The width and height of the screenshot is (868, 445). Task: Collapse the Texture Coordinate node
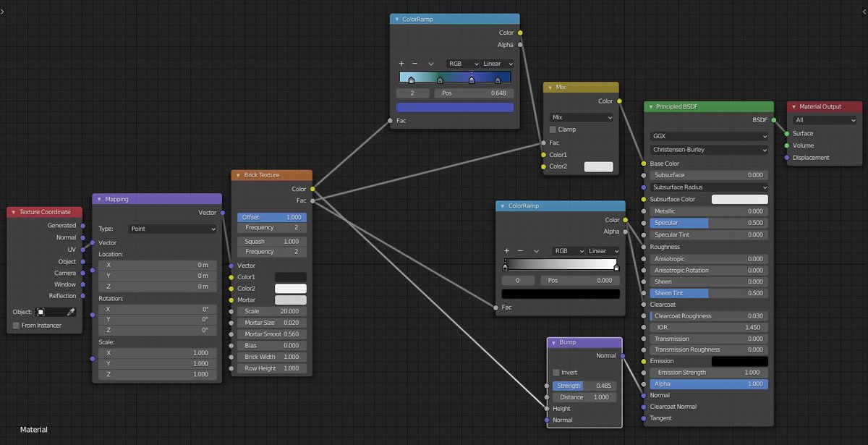click(14, 212)
